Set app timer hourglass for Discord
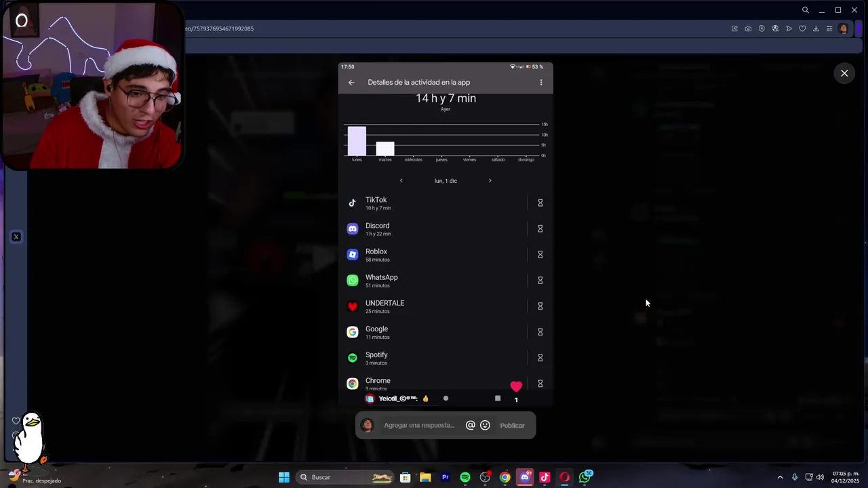The width and height of the screenshot is (868, 488). coord(540,228)
